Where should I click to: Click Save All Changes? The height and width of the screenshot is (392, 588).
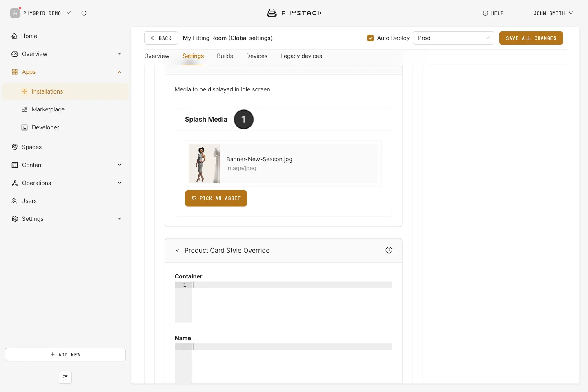(531, 38)
